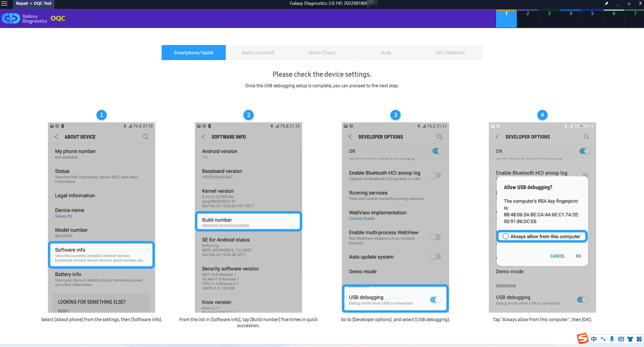The width and height of the screenshot is (644, 347).
Task: Click CANCEL in USB debugging dialog
Action: (x=557, y=256)
